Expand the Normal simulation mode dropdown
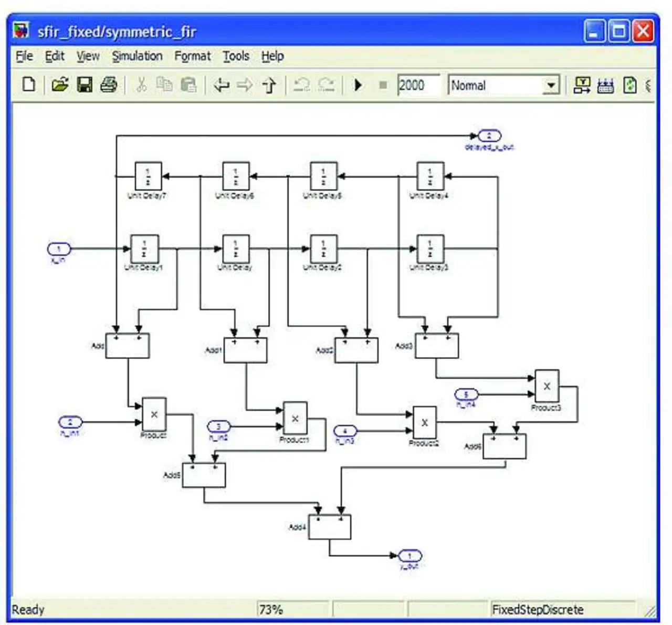Image resolution: width=672 pixels, height=625 pixels. coord(550,85)
